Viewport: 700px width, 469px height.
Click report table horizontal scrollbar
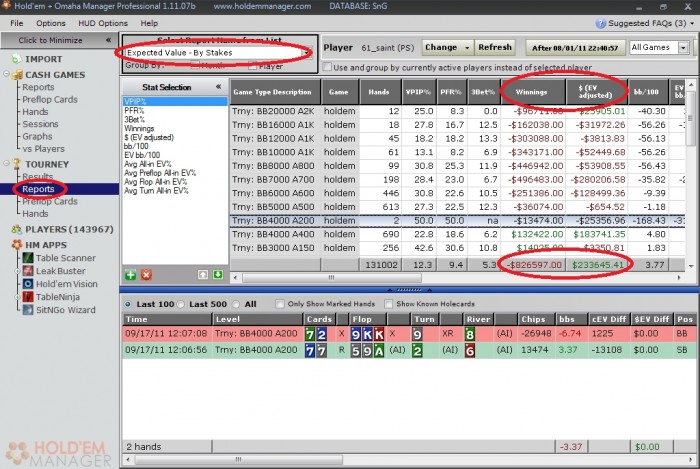click(332, 278)
